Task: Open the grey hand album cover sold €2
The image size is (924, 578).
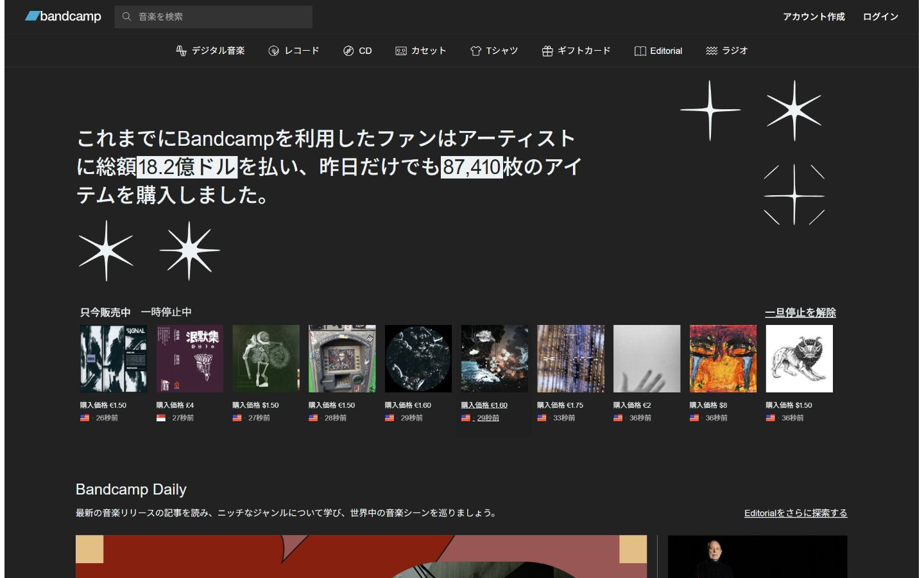Action: point(647,358)
